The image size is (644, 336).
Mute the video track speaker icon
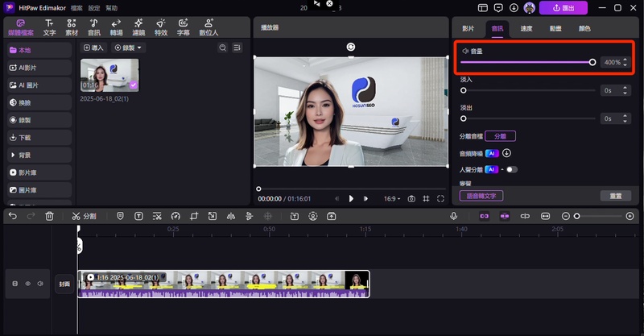click(x=40, y=284)
